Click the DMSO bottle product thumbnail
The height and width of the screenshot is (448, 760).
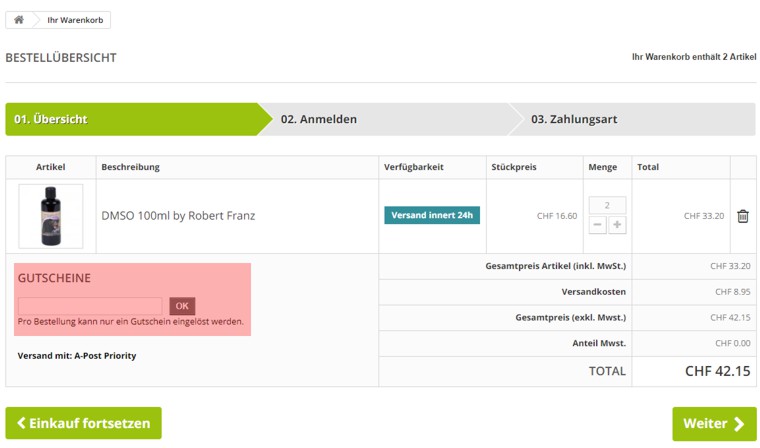(x=50, y=216)
